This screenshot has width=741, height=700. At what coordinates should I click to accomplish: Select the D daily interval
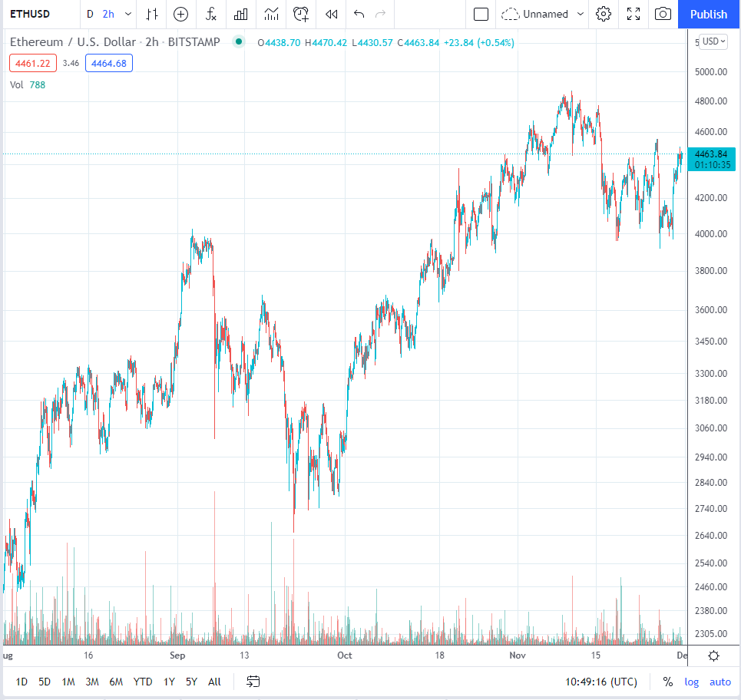click(x=90, y=14)
